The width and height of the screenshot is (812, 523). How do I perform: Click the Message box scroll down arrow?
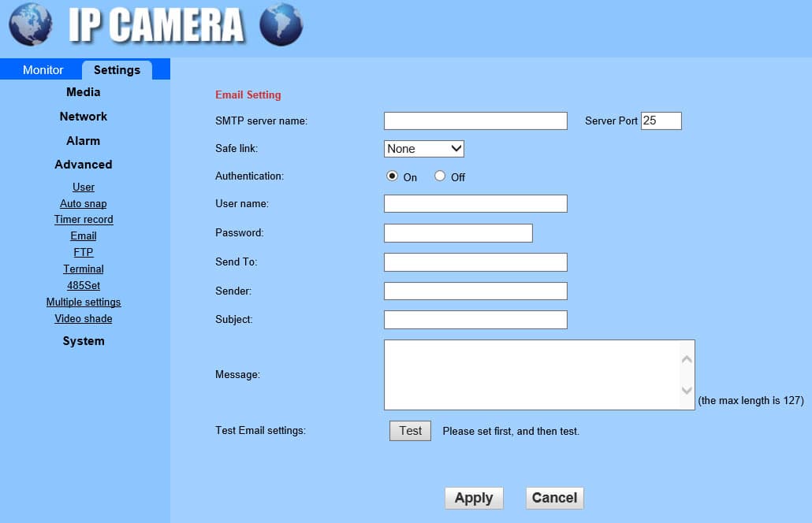[687, 391]
